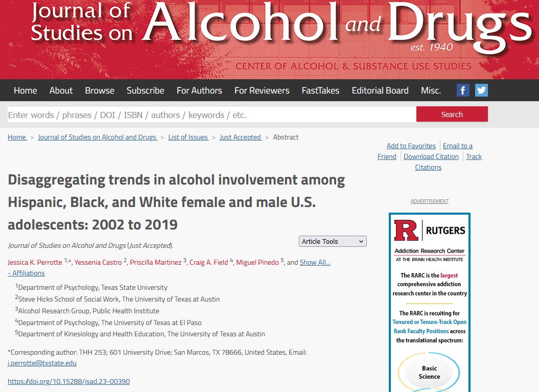Open the Rutgers Addiction Research Center advertisement
Image resolution: width=539 pixels, height=392 pixels.
pyautogui.click(x=429, y=303)
